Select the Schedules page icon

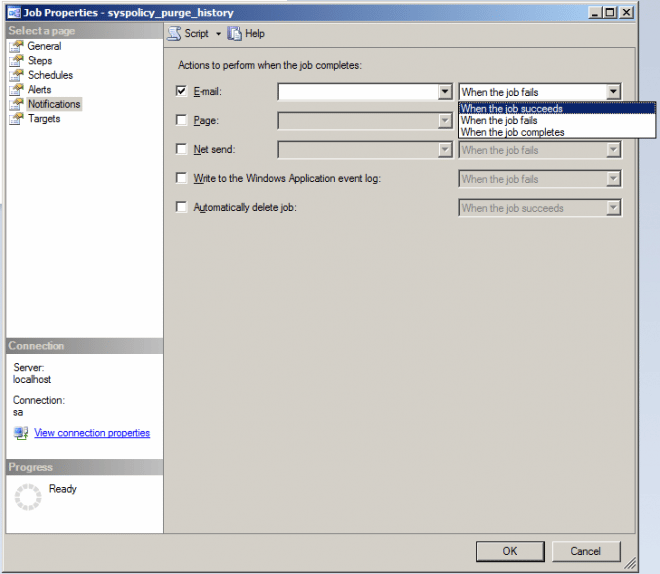[17, 75]
